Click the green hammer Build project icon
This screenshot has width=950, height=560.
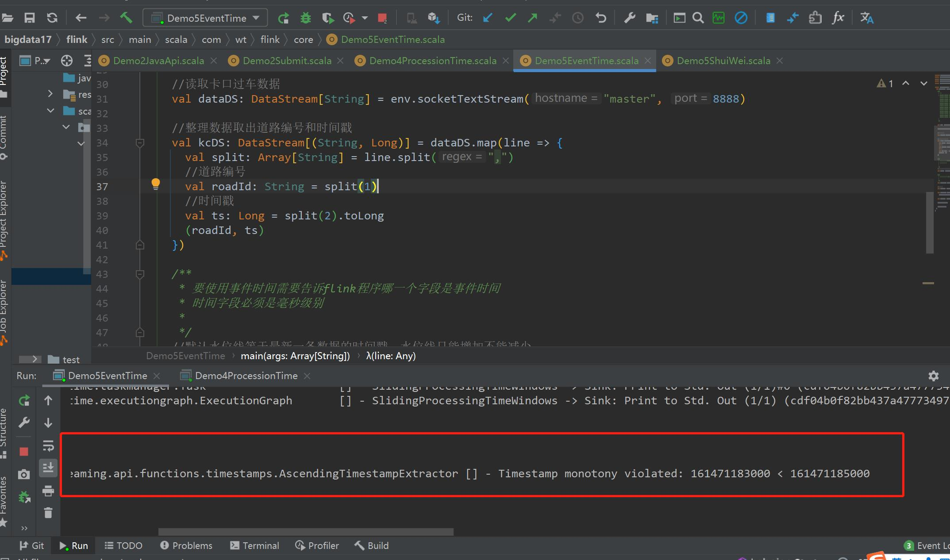[126, 18]
